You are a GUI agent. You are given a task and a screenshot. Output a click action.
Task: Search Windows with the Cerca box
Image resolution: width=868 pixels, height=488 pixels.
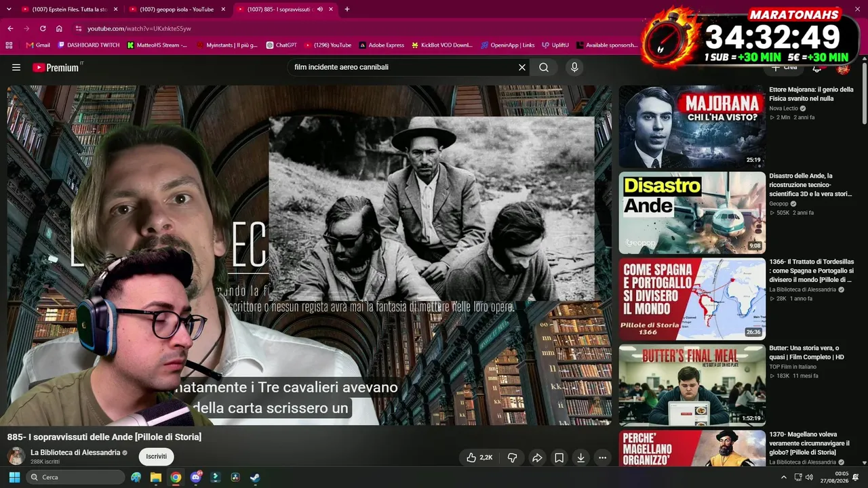75,477
